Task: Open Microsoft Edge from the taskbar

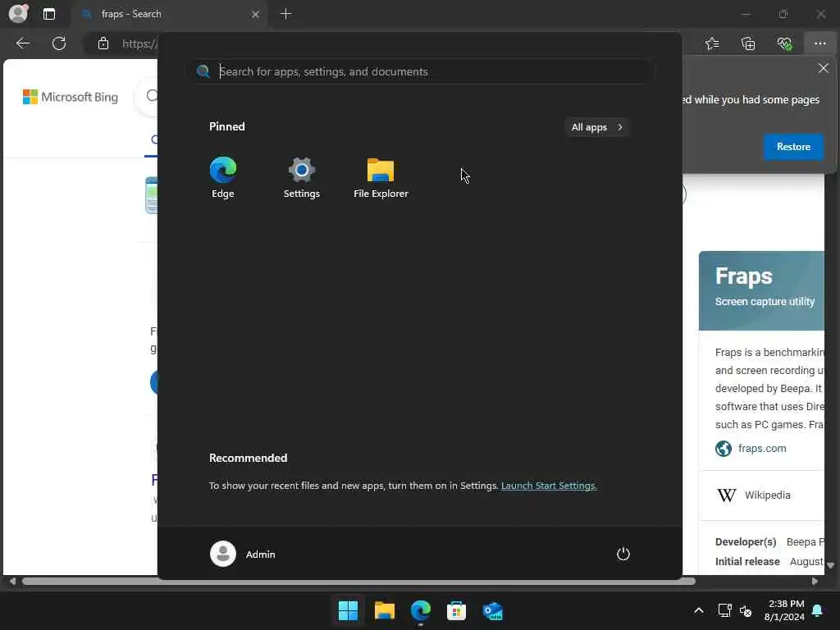Action: tap(421, 610)
